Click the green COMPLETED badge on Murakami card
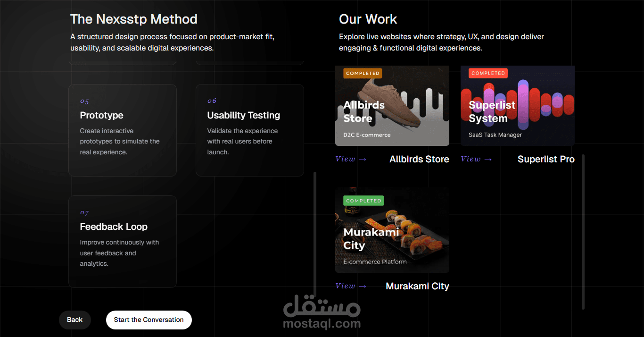This screenshot has width=644, height=337. click(x=363, y=201)
